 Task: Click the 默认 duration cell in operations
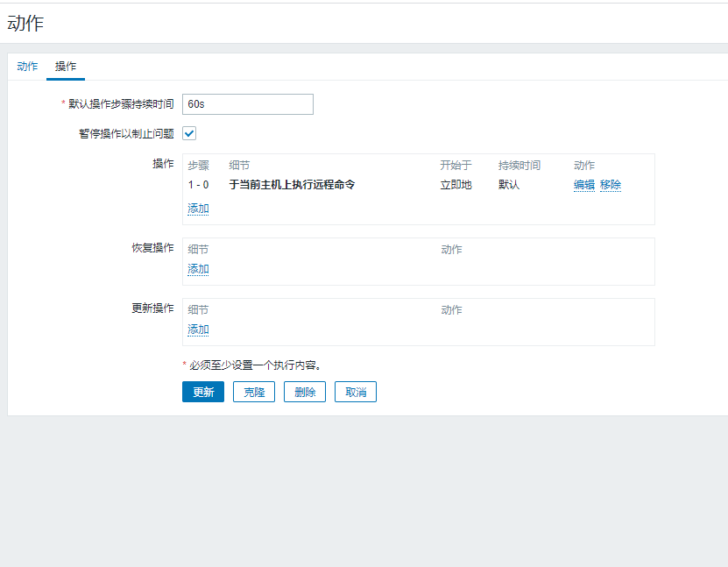pyautogui.click(x=509, y=185)
